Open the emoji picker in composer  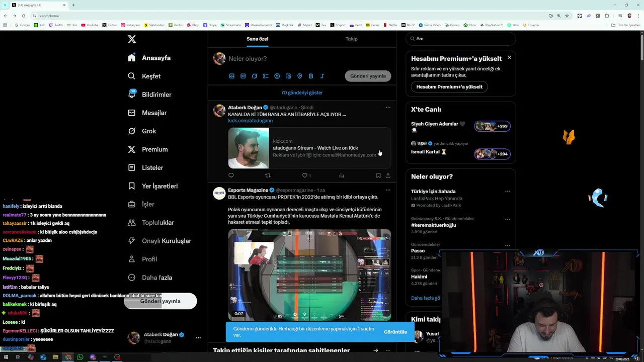click(277, 76)
